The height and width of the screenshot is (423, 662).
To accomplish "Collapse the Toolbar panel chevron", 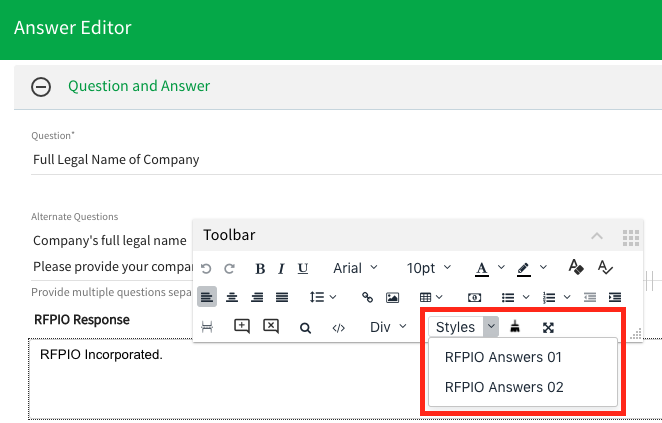I will pyautogui.click(x=597, y=236).
